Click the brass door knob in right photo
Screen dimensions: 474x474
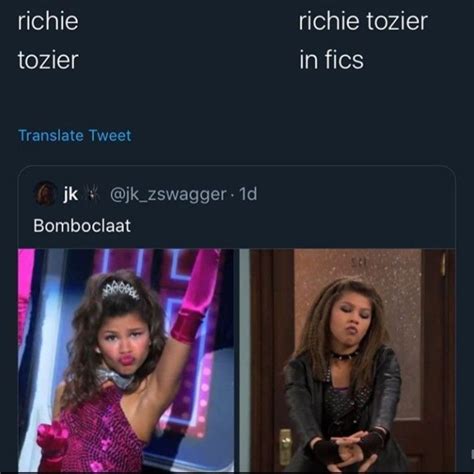point(285,447)
